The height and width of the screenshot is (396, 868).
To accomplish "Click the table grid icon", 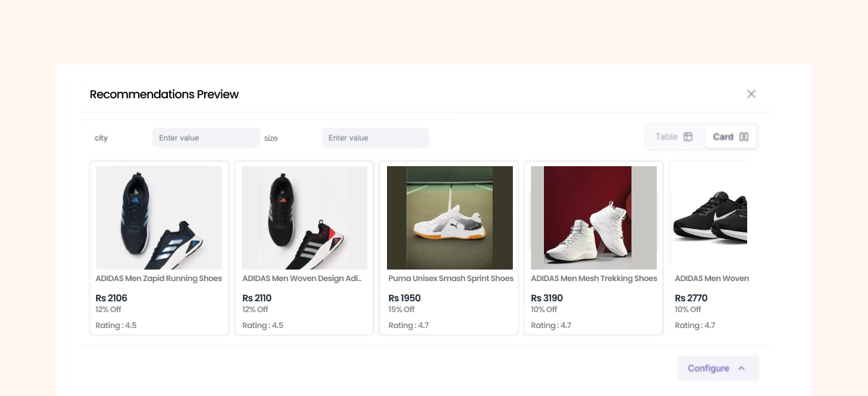I will click(688, 137).
